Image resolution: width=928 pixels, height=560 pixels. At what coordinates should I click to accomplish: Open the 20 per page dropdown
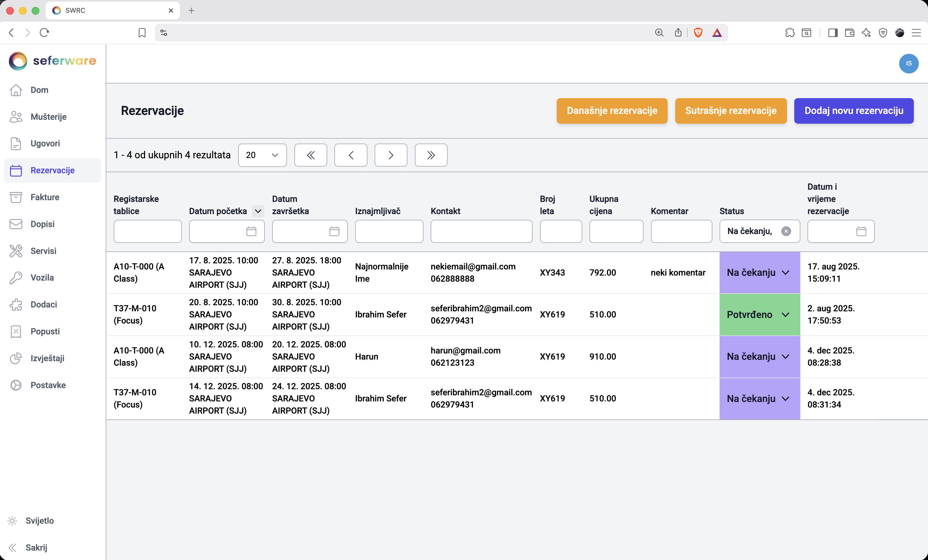262,155
